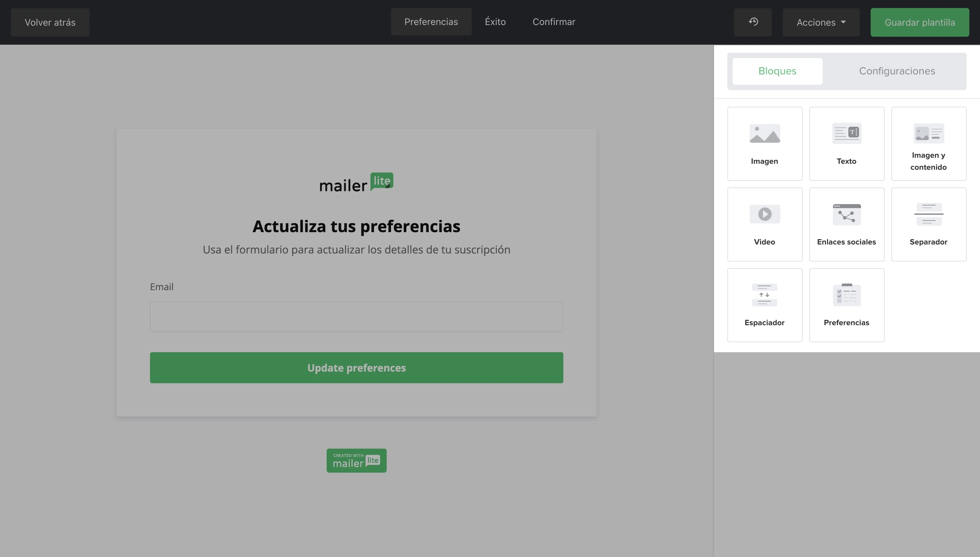Viewport: 980px width, 557px height.
Task: Click the Update preferences button
Action: click(x=356, y=367)
